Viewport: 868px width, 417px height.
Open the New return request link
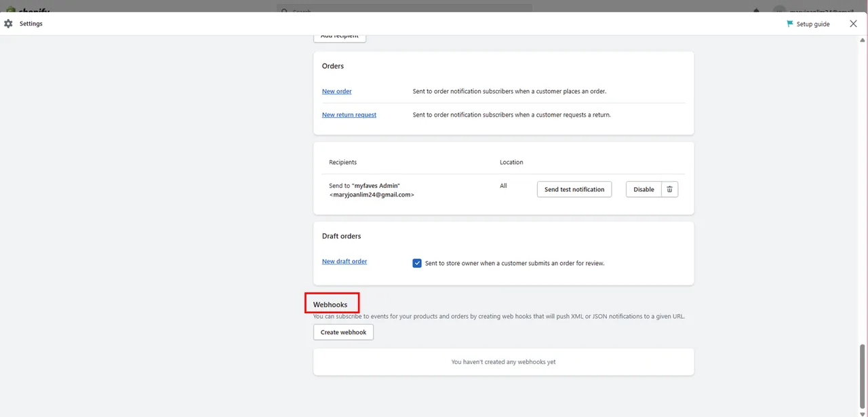pyautogui.click(x=349, y=115)
